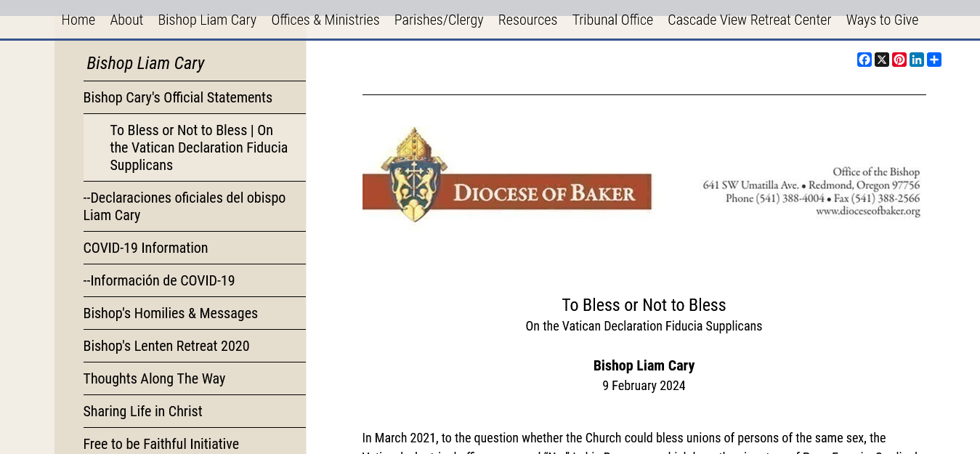The image size is (980, 454).
Task: Open COVID-19 Information sidebar link
Action: [x=145, y=248]
